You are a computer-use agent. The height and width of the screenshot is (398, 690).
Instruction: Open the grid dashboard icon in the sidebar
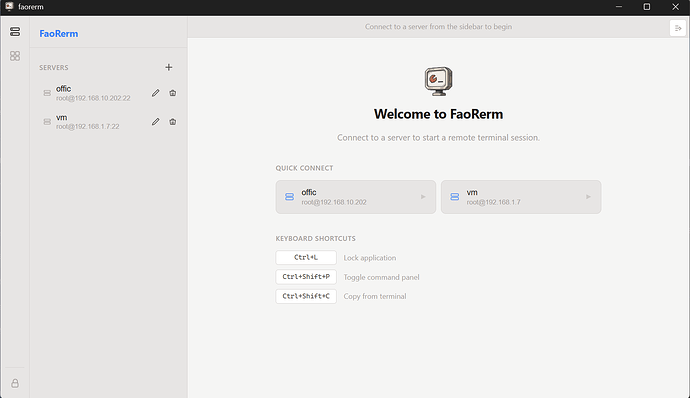[x=15, y=56]
